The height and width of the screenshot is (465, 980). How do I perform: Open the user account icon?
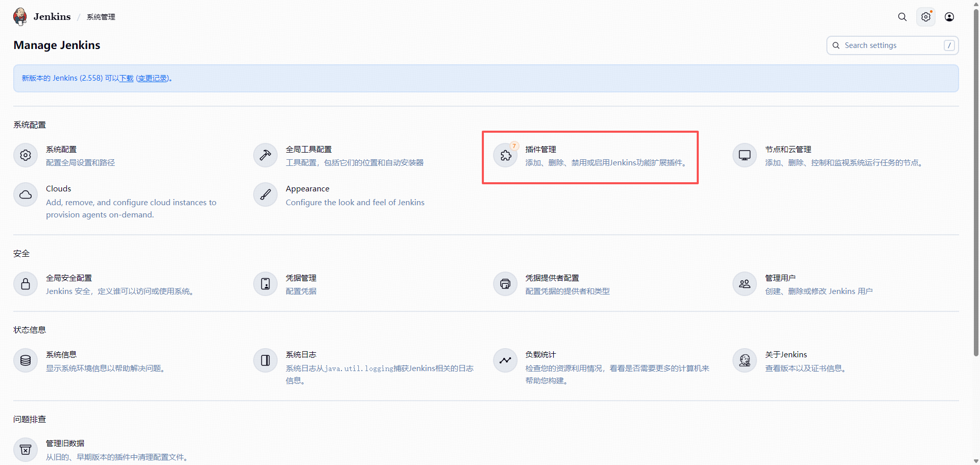[x=949, y=17]
